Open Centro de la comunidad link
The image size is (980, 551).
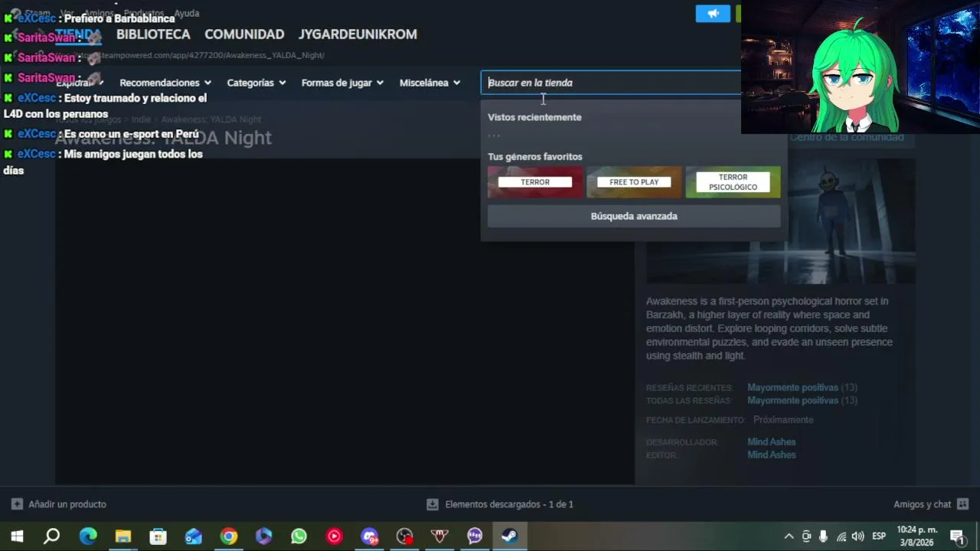coord(847,138)
